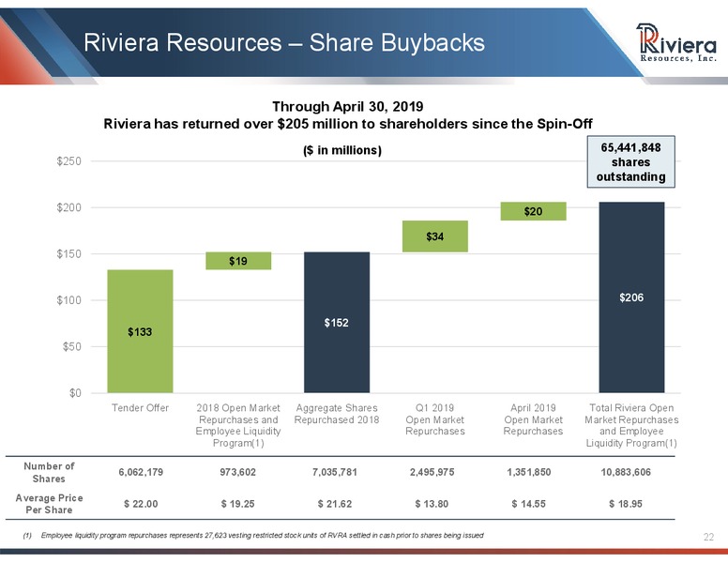Click the '2018 Open Market Repurchases' category label
The image size is (728, 563).
pyautogui.click(x=238, y=425)
